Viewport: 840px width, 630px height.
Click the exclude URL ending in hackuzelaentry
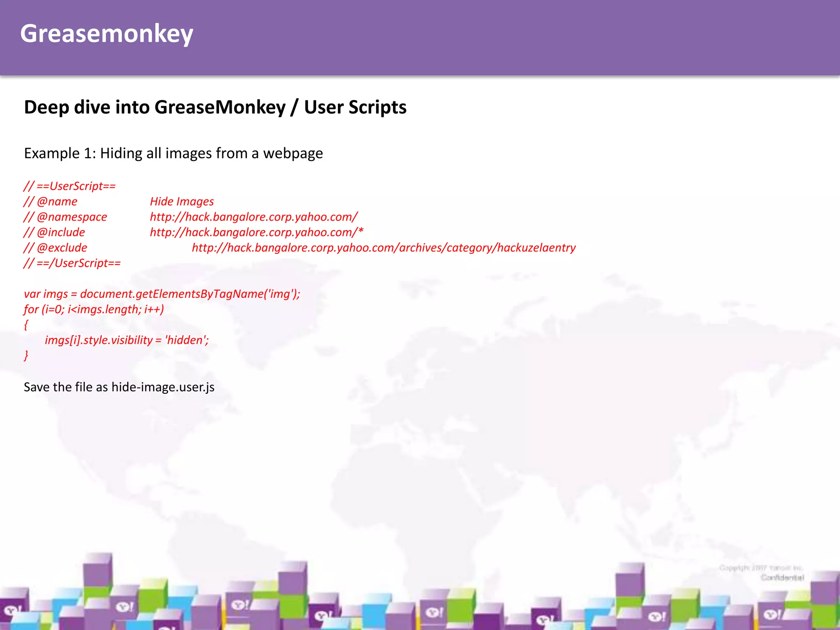click(x=384, y=247)
